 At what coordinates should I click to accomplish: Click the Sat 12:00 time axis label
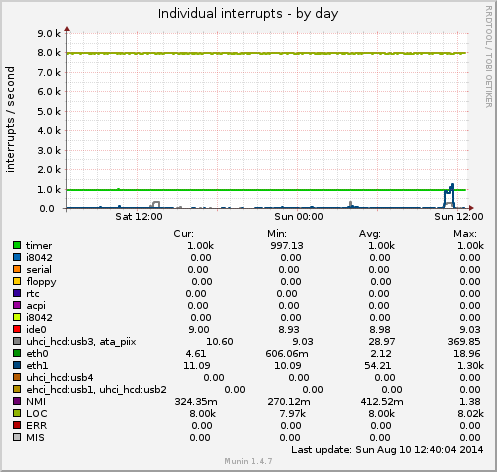[139, 217]
